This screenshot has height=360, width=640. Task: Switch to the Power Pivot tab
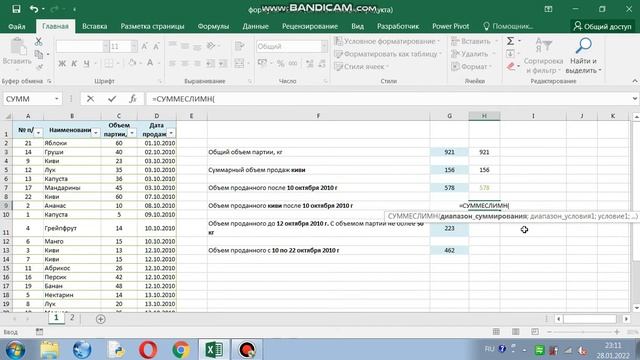451,26
